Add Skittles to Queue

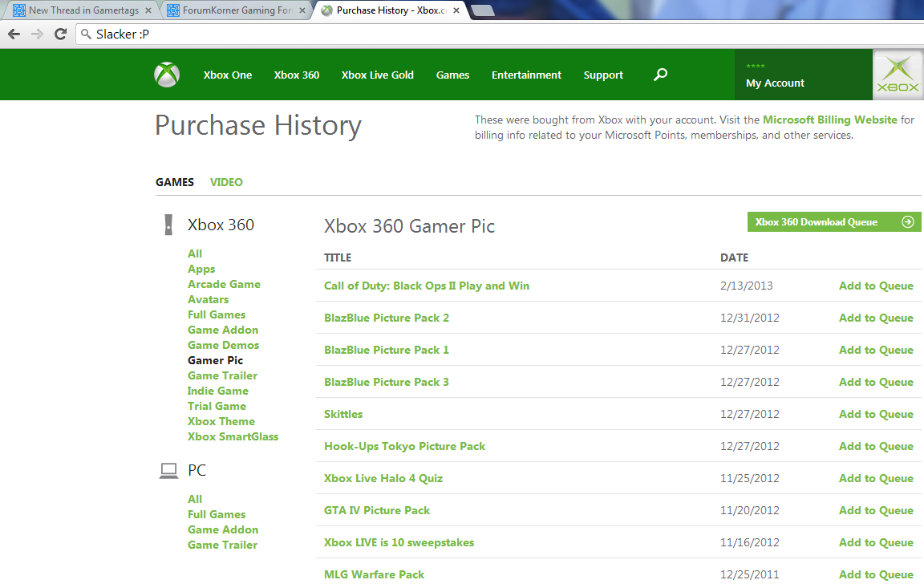coord(876,414)
